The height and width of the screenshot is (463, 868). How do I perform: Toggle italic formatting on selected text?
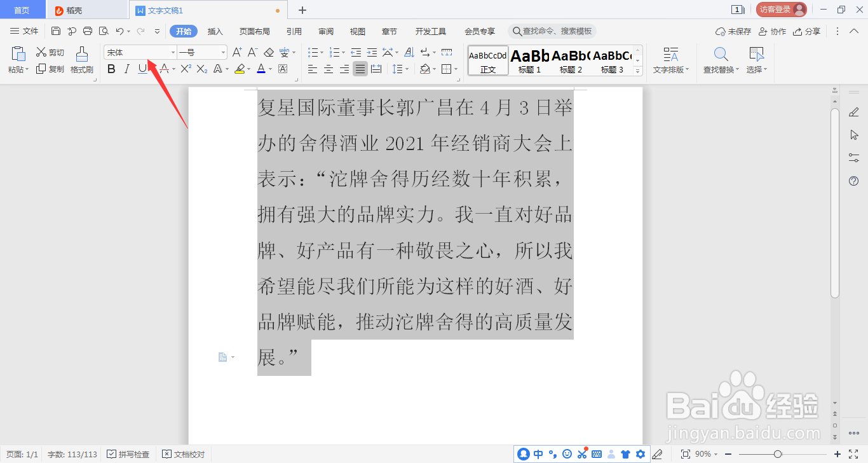[126, 69]
